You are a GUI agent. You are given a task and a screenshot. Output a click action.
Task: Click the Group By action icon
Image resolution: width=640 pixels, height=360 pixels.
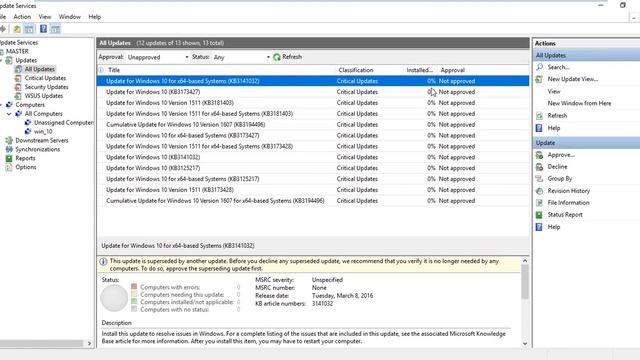539,179
